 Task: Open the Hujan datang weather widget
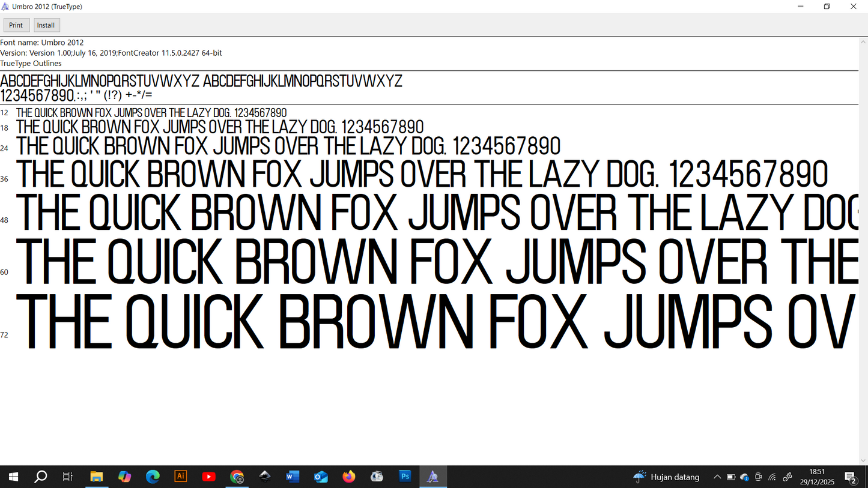(x=666, y=477)
